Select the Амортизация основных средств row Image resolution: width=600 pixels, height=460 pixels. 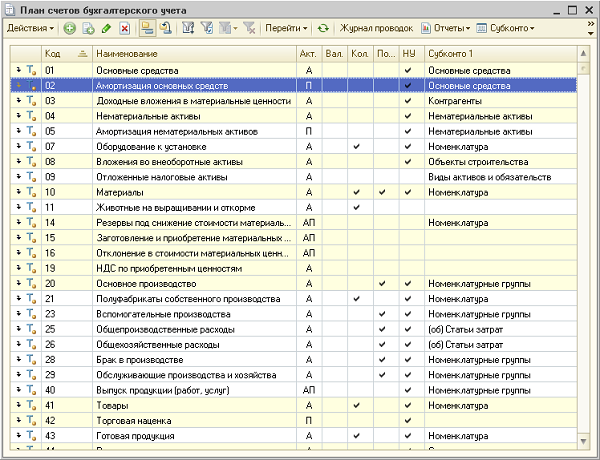pos(293,86)
